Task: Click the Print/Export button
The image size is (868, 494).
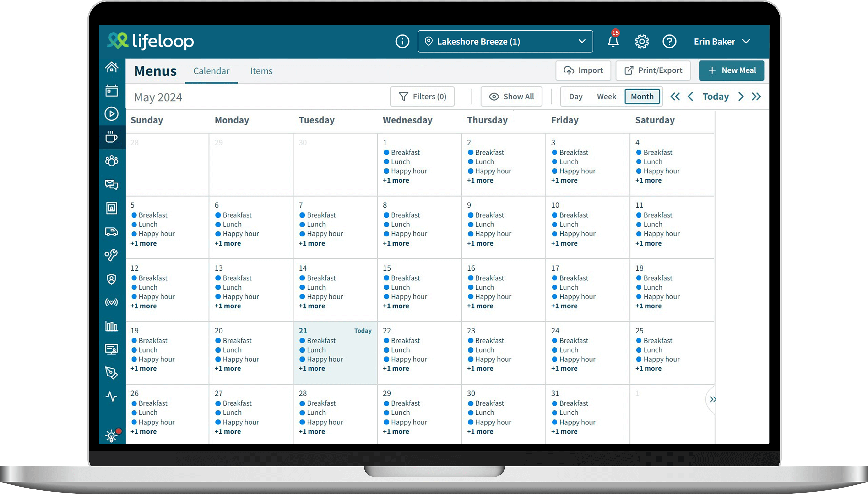Action: tap(653, 70)
